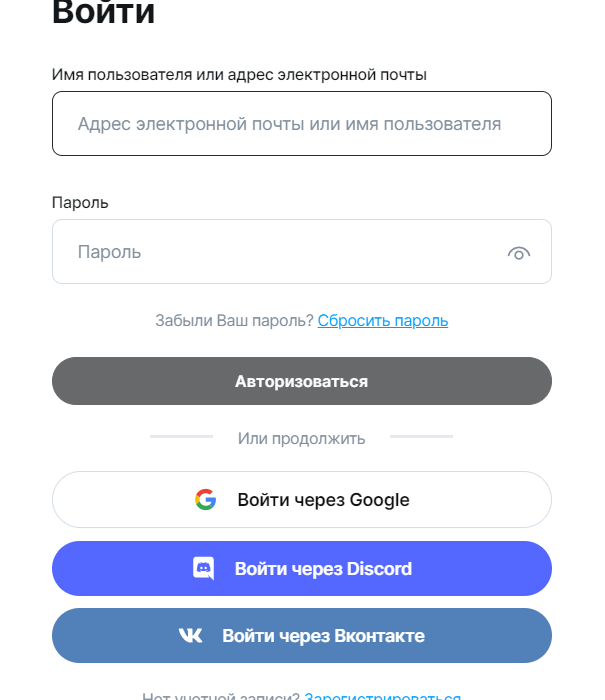Click the Или продолжить separator text

click(x=301, y=438)
